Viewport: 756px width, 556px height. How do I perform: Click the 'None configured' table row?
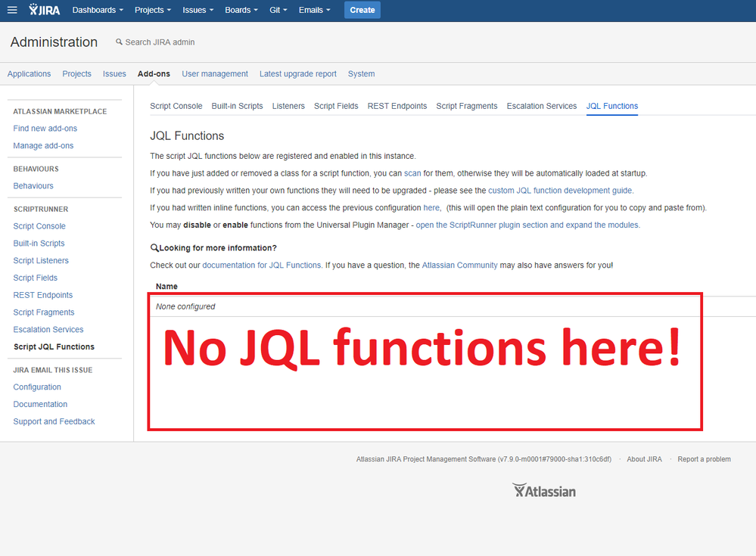[453, 306]
